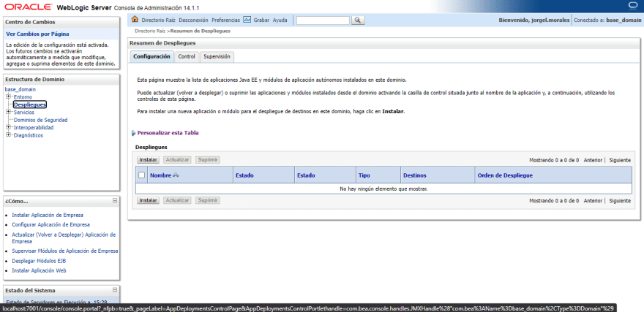Screen dimensions: 644x312
Task: Click the Nombre column header
Action: [160, 175]
